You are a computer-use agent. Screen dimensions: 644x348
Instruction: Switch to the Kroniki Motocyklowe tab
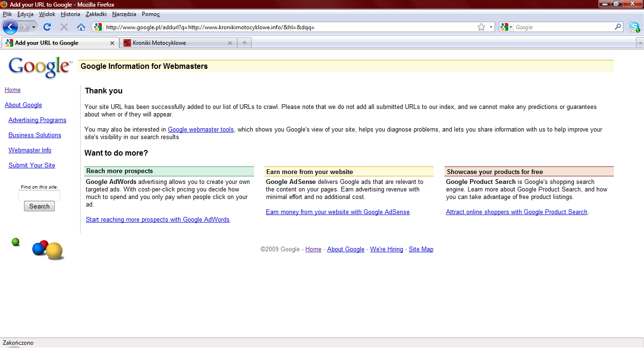point(178,43)
